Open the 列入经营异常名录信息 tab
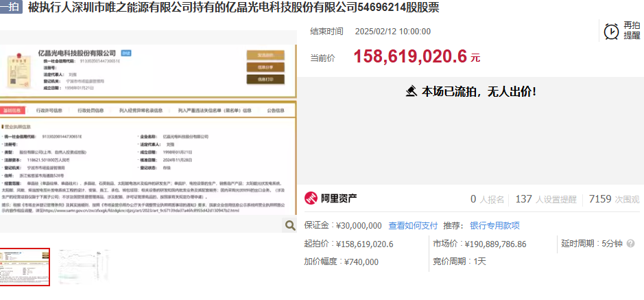The height and width of the screenshot is (300, 644). (141, 110)
